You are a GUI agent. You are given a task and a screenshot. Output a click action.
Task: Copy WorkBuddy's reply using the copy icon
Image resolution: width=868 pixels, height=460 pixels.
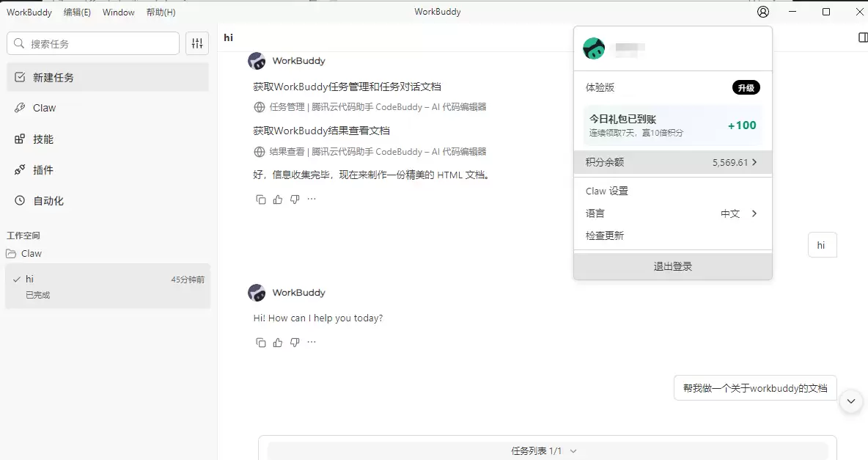[x=262, y=342]
